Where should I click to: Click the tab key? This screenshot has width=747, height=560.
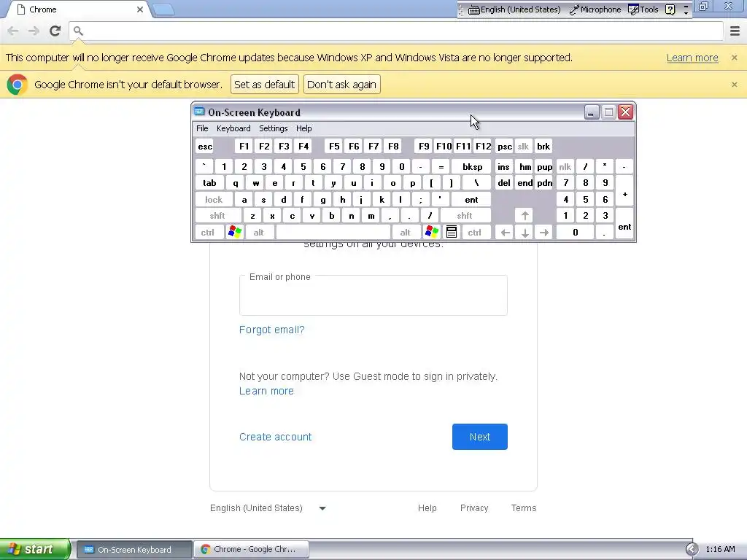tap(209, 183)
